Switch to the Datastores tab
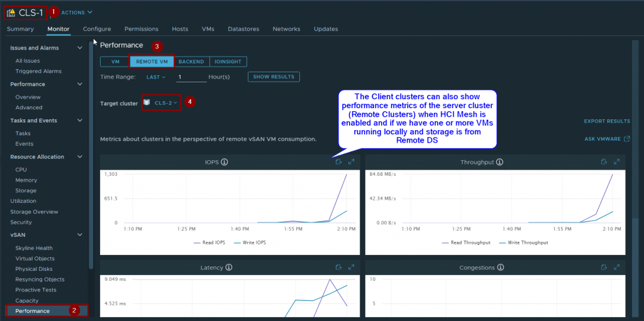Image resolution: width=644 pixels, height=321 pixels. [x=243, y=29]
